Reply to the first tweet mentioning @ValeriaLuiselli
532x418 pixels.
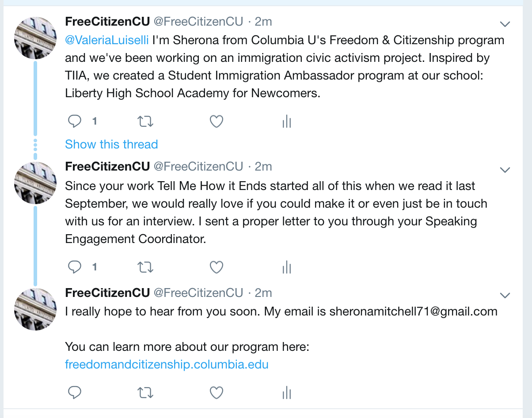pyautogui.click(x=75, y=121)
